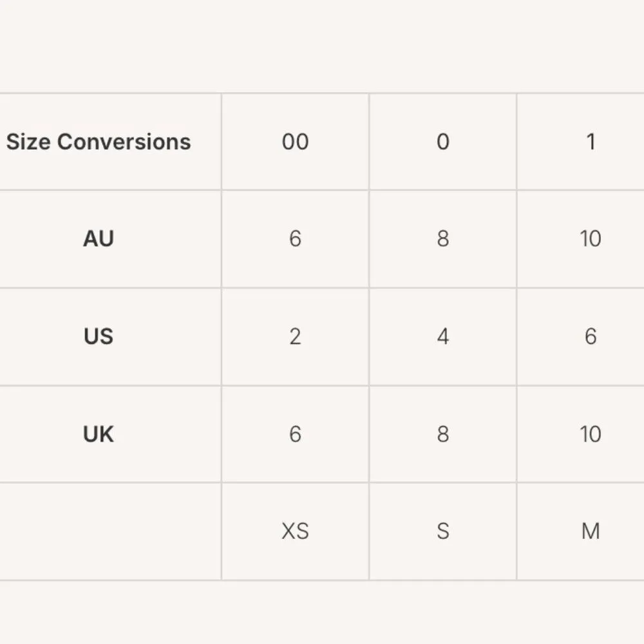Select the value 6 in the US row
644x644 pixels.
590,336
